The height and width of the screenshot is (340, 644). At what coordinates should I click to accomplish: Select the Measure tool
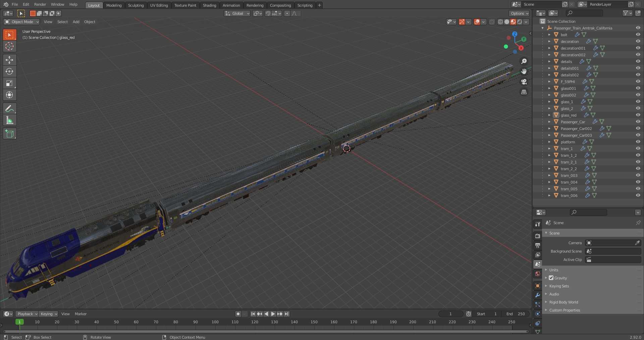coord(9,120)
